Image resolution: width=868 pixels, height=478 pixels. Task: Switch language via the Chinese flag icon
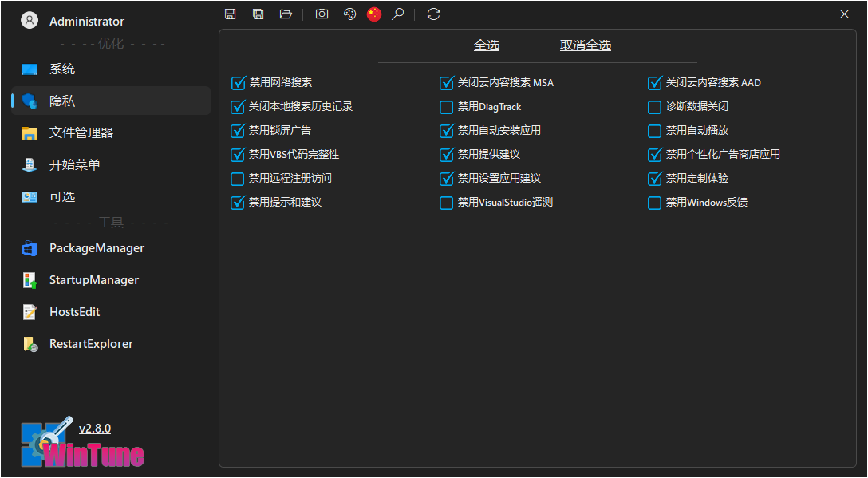click(x=374, y=14)
